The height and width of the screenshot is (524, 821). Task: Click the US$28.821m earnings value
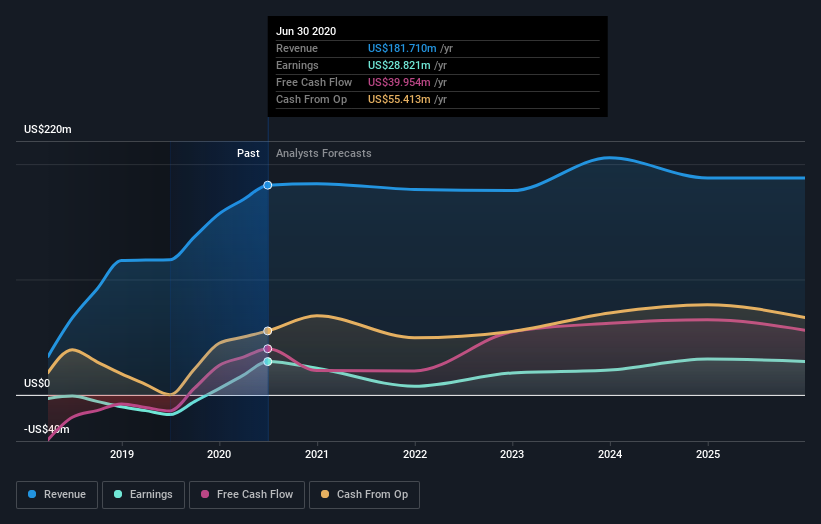pos(399,65)
